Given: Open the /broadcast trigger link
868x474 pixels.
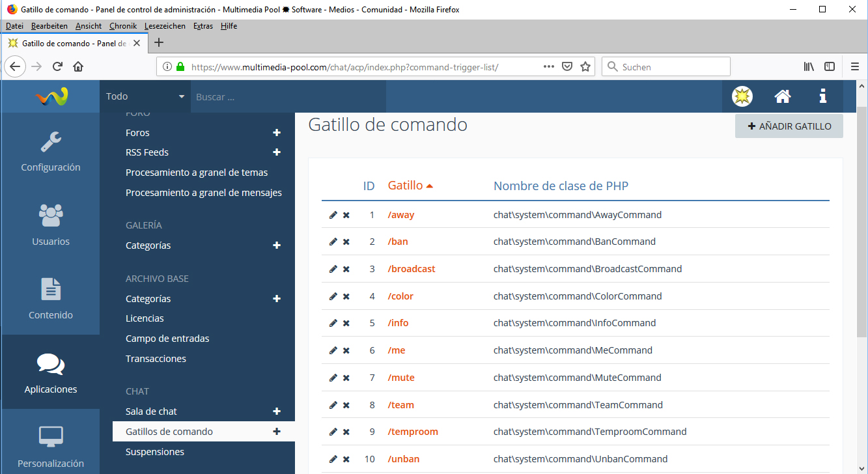Looking at the screenshot, I should 412,269.
